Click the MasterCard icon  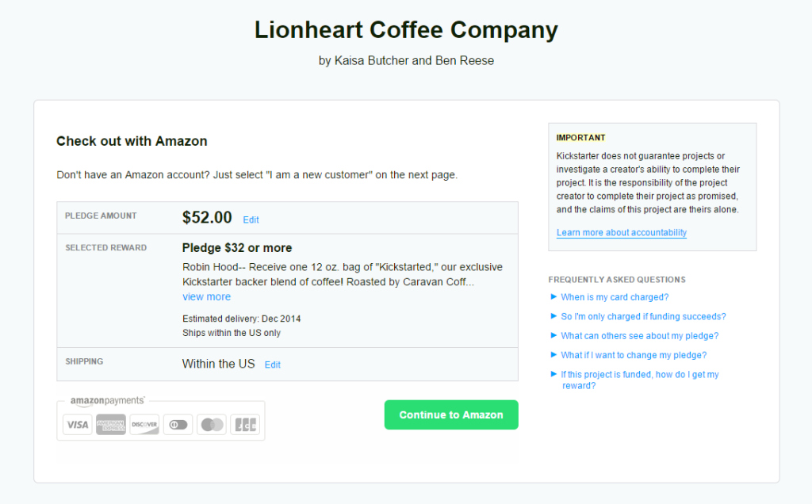coord(211,425)
